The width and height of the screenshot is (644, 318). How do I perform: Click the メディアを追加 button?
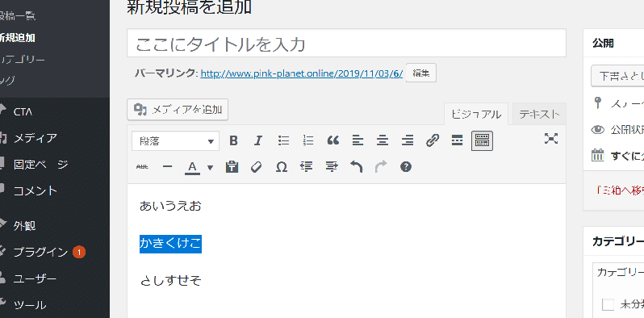pos(178,110)
